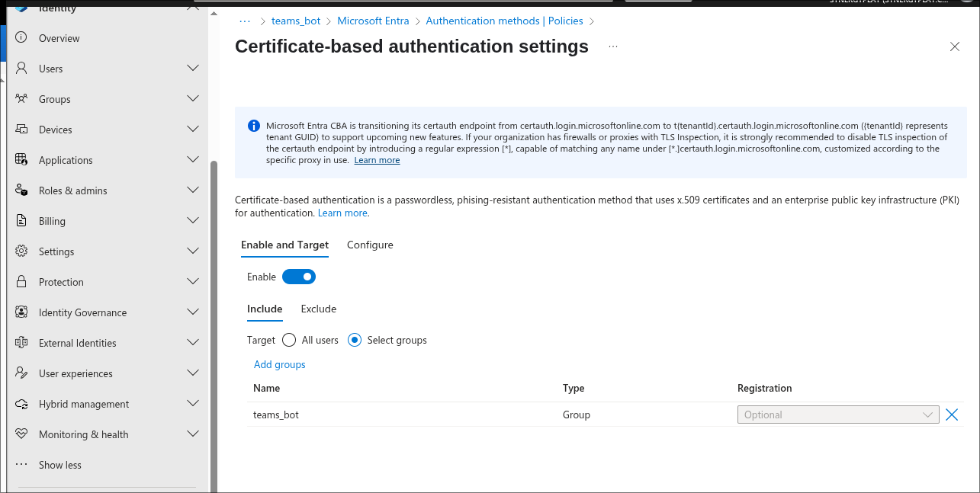The width and height of the screenshot is (980, 493).
Task: Expand the External Identities chevron
Action: (193, 343)
